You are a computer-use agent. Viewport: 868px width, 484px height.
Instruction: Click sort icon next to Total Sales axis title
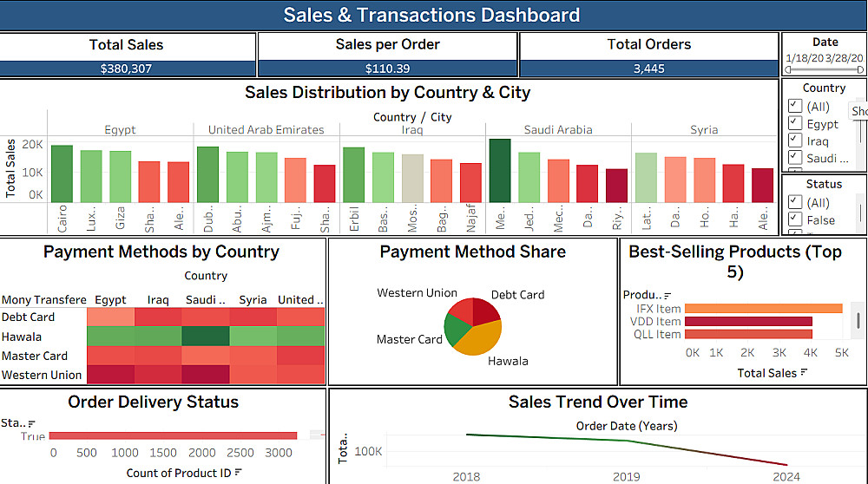[804, 373]
